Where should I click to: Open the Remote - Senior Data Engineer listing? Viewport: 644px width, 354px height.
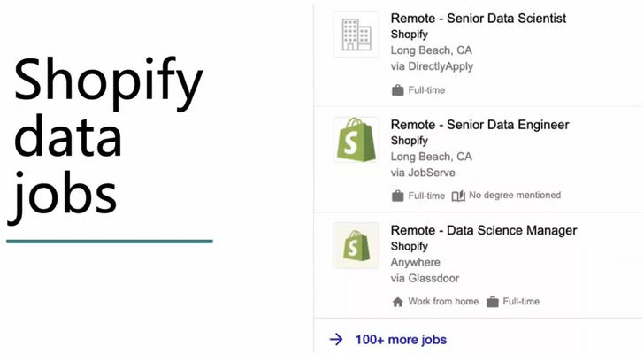click(479, 125)
